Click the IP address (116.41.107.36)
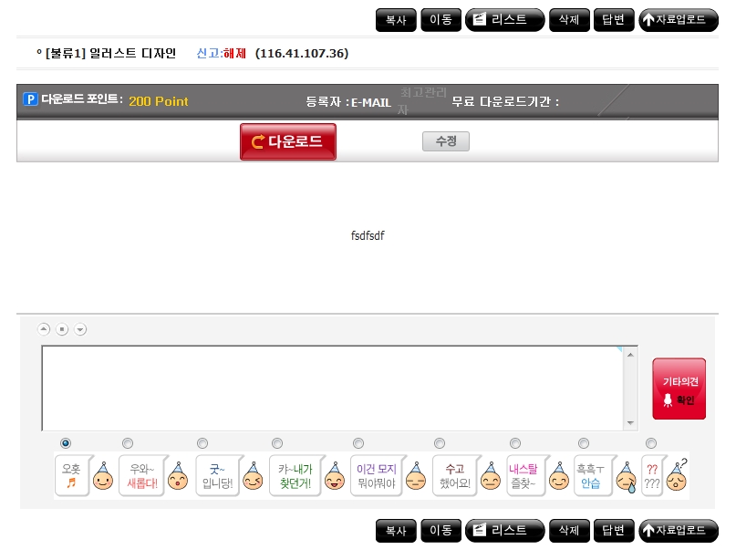Viewport: 736px width, 560px height. point(302,54)
